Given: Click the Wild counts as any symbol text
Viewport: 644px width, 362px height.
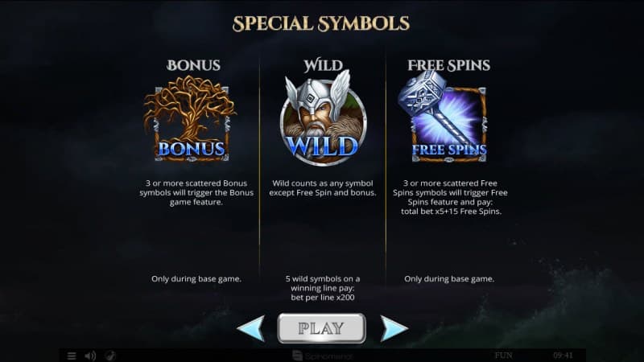Looking at the screenshot, I should pyautogui.click(x=323, y=188).
